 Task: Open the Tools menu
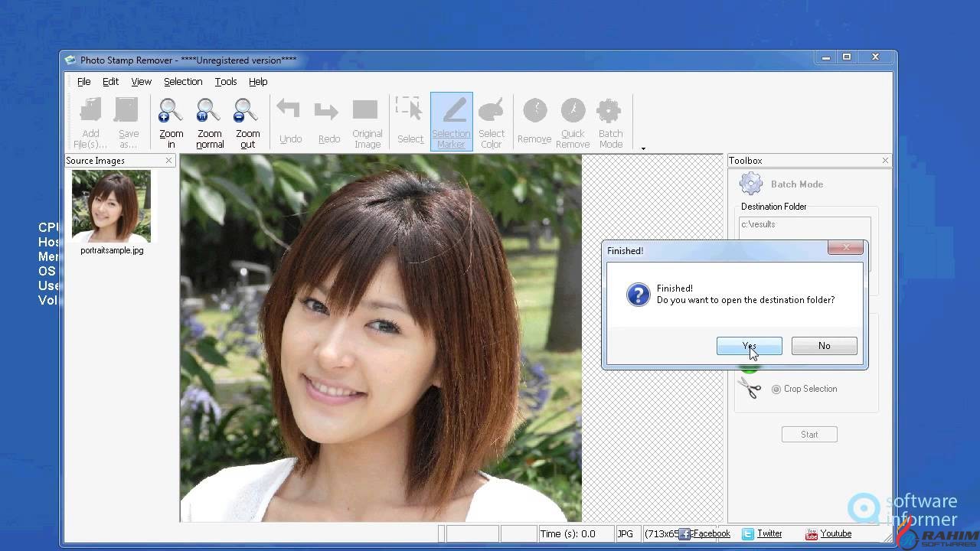tap(226, 81)
